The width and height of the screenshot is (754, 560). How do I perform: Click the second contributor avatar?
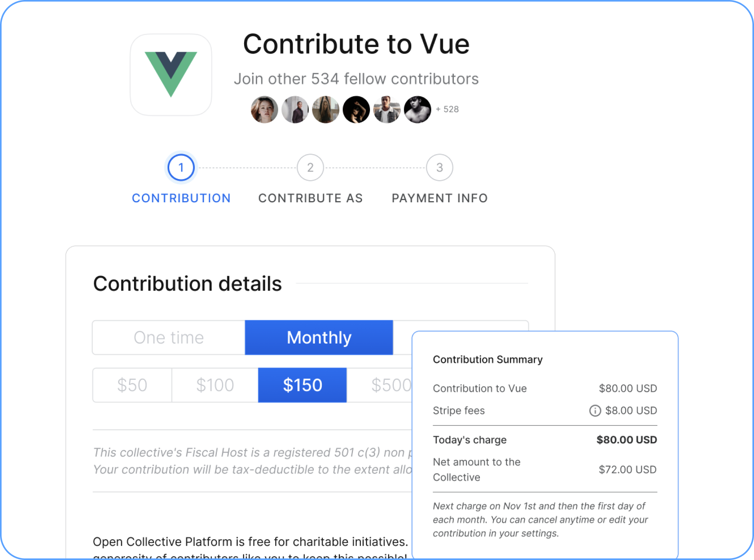click(x=295, y=110)
